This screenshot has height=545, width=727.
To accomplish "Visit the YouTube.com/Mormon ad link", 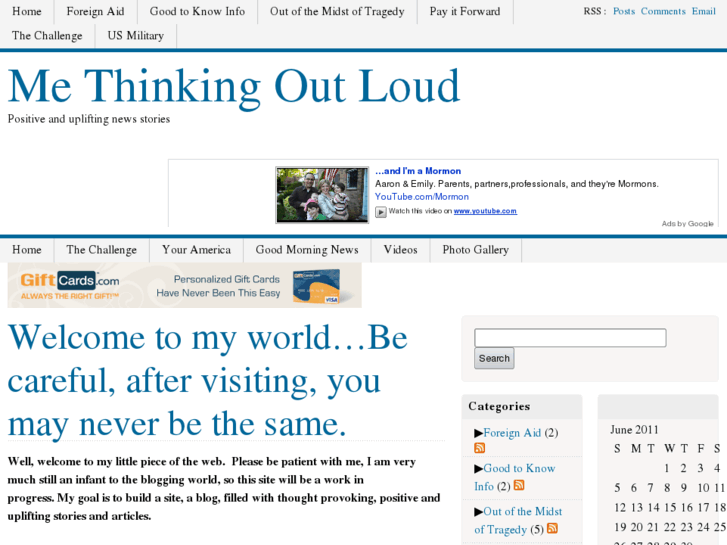I will (x=421, y=197).
